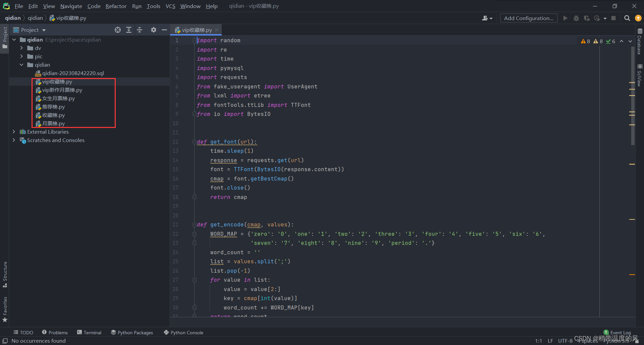This screenshot has height=345, width=644.
Task: Open the Tools menu
Action: (x=153, y=6)
